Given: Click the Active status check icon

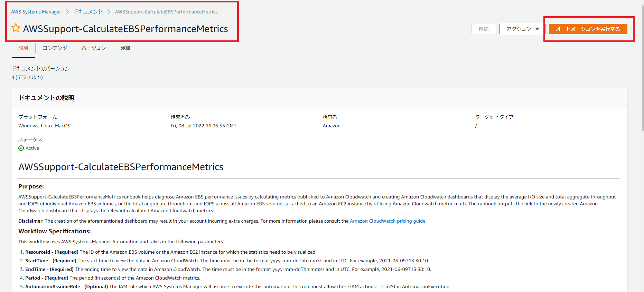Looking at the screenshot, I should click(x=21, y=148).
